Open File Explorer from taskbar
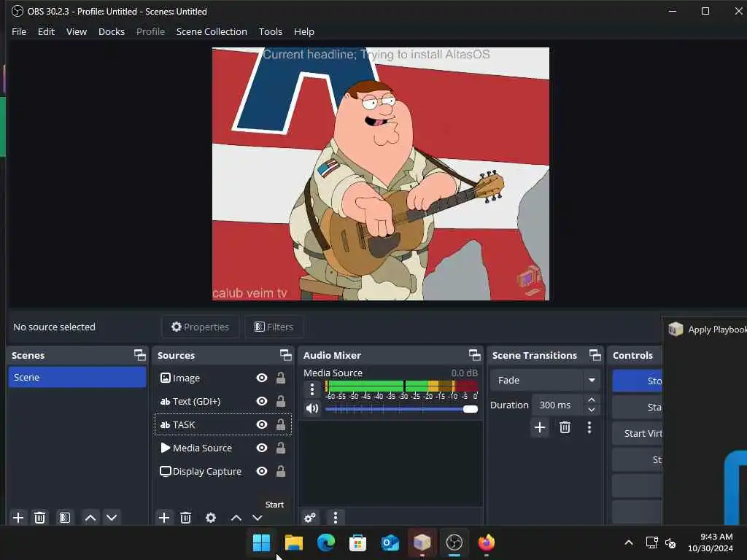 pos(294,542)
